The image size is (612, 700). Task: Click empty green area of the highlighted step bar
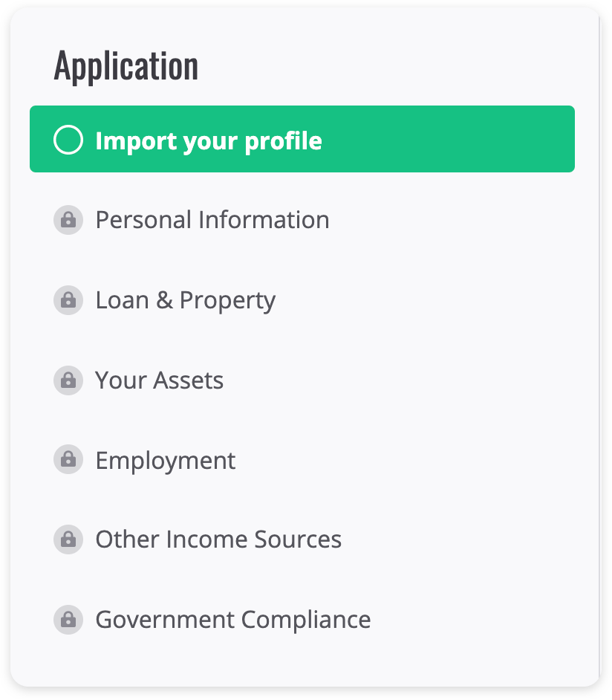point(446,139)
